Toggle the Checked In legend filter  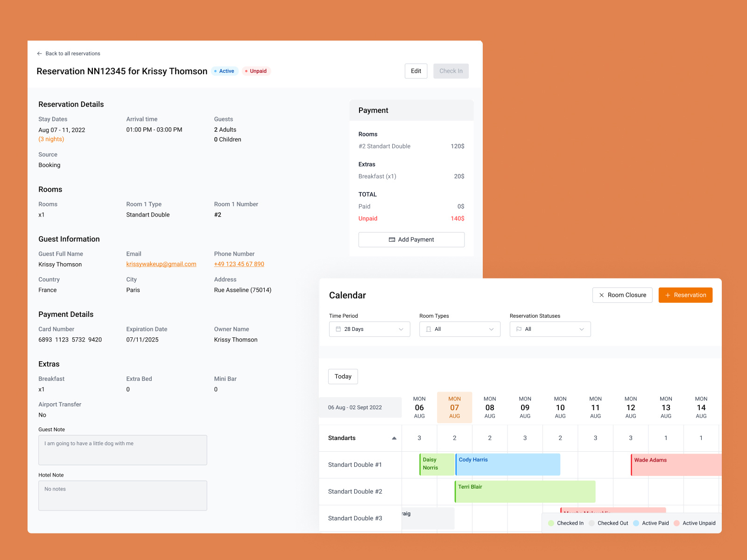point(565,523)
